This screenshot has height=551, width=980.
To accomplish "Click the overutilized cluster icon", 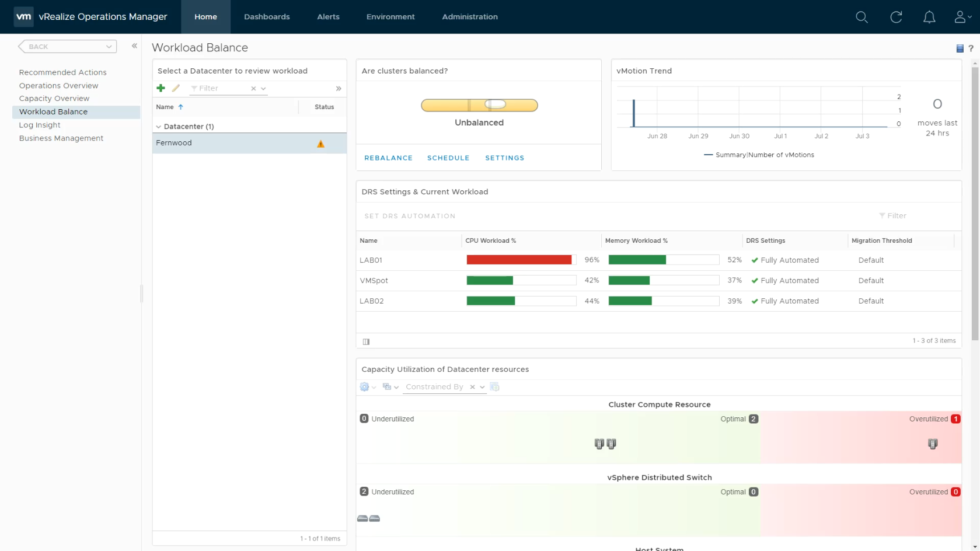I will (x=933, y=444).
